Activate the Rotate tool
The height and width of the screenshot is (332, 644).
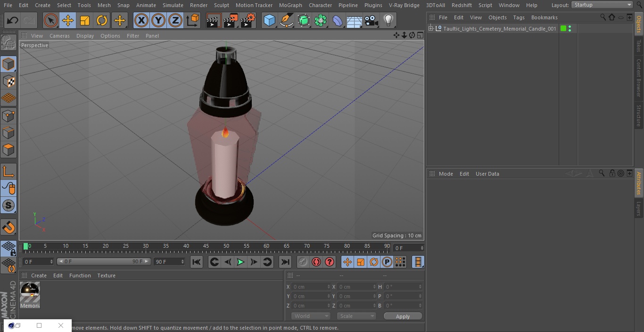[102, 21]
